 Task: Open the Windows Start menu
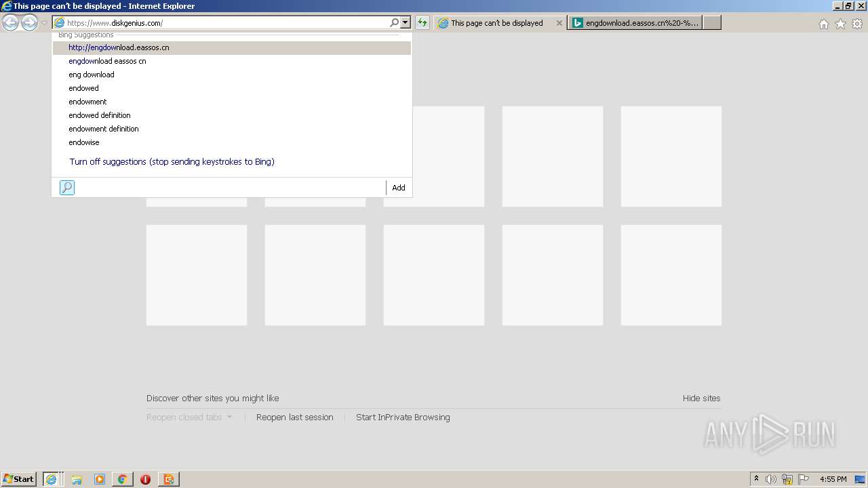pos(19,479)
